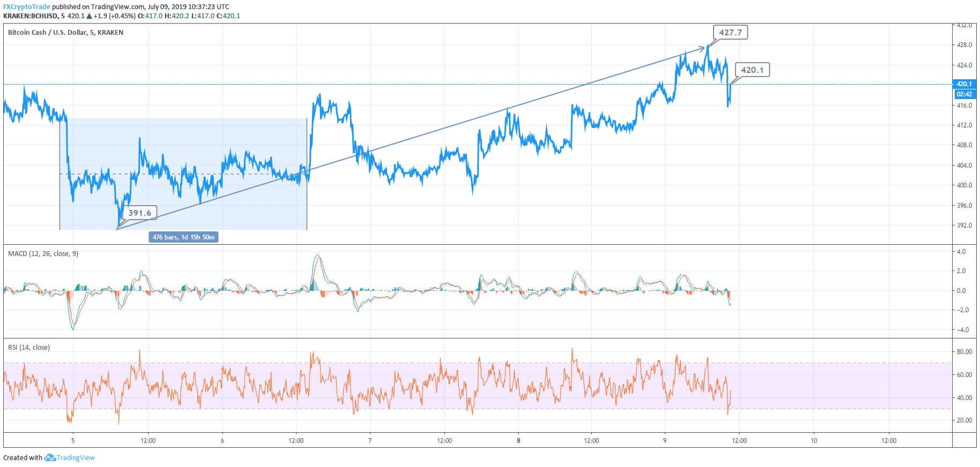The width and height of the screenshot is (980, 467).
Task: Click the 424.0 price axis label
Action: tap(964, 65)
